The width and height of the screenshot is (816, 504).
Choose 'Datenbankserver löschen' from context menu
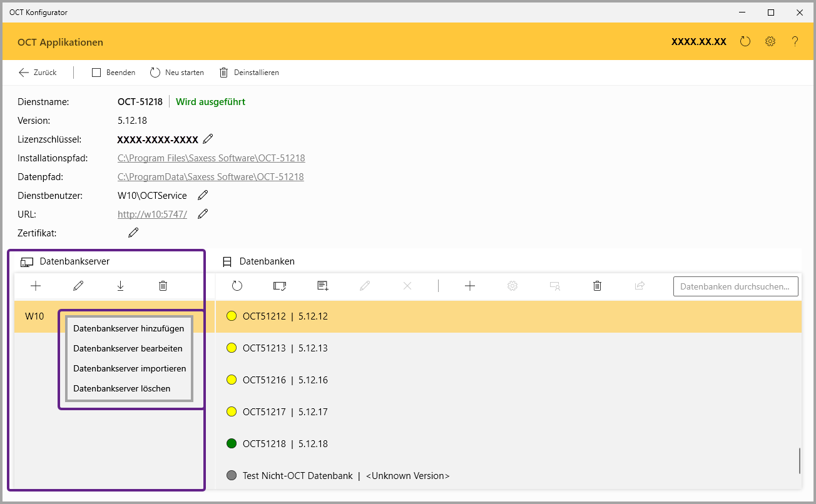click(121, 388)
